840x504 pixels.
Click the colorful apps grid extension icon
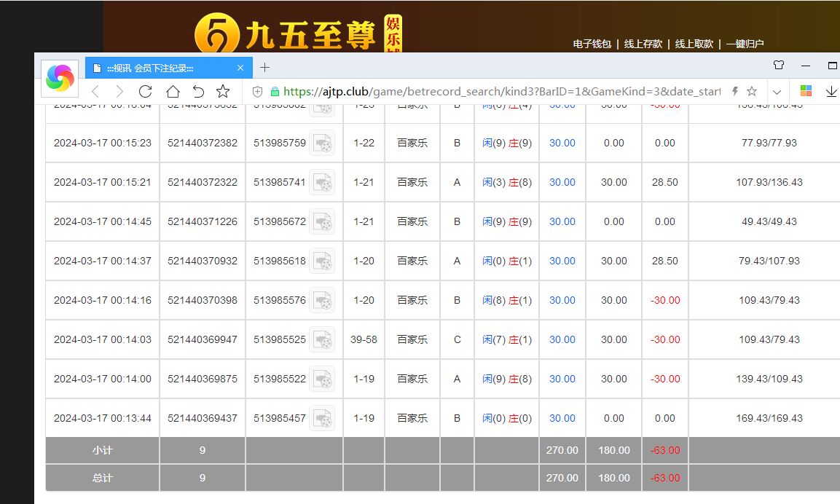pyautogui.click(x=806, y=91)
